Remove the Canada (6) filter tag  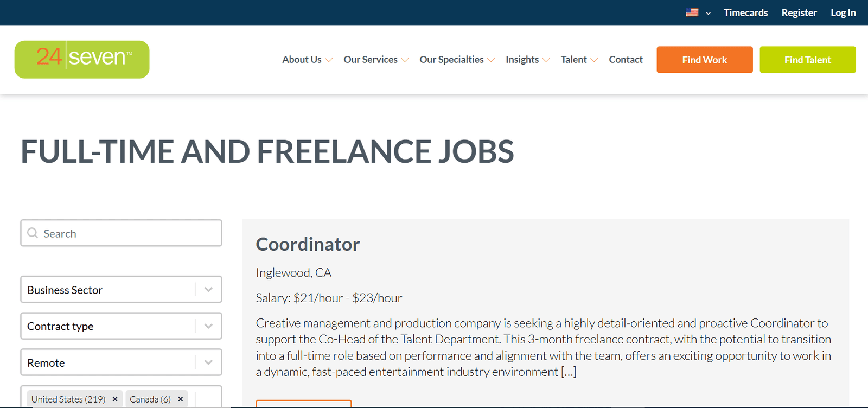click(x=181, y=399)
